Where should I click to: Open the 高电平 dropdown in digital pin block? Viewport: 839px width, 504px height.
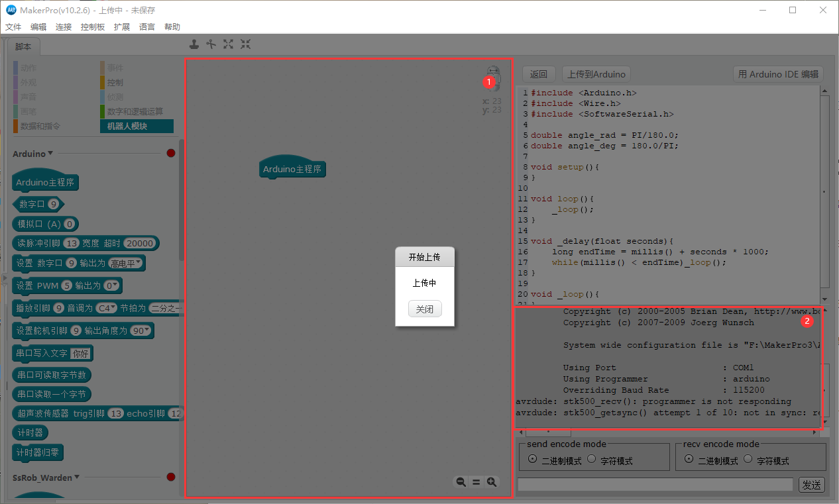[x=126, y=264]
